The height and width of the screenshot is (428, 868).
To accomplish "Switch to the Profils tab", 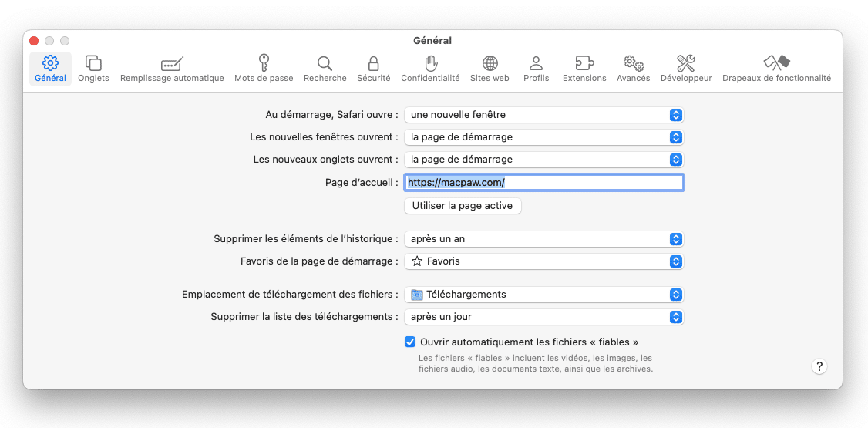I will pyautogui.click(x=536, y=69).
